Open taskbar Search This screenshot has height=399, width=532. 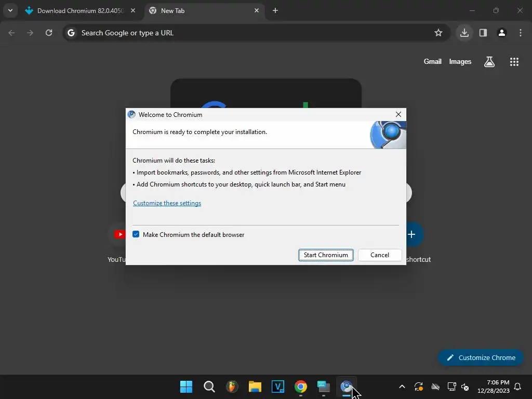(209, 387)
